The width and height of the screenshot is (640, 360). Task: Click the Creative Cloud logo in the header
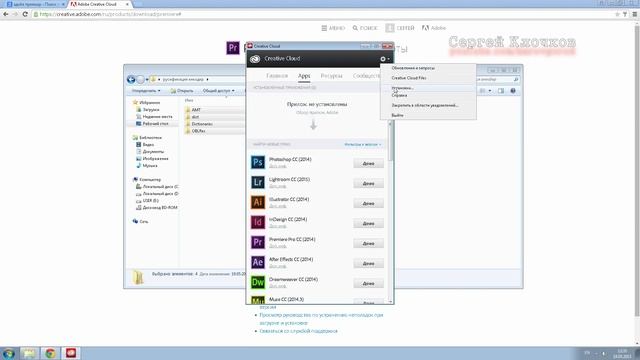255,59
